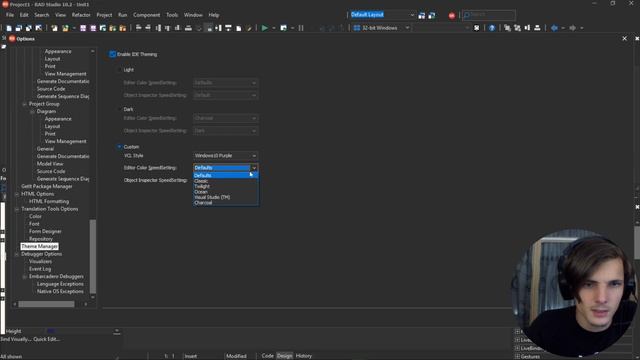The height and width of the screenshot is (360, 640).
Task: Click the Quick Edit link
Action: tap(47, 339)
